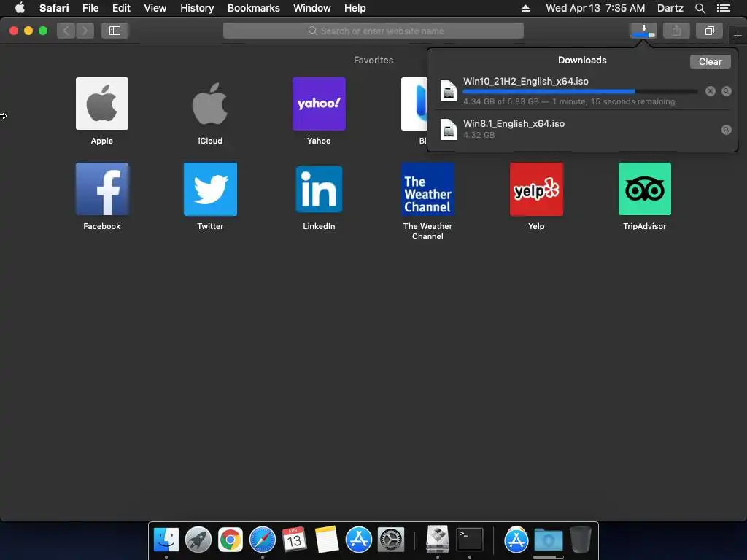Open Terminal from the Dock
747x560 pixels.
470,540
